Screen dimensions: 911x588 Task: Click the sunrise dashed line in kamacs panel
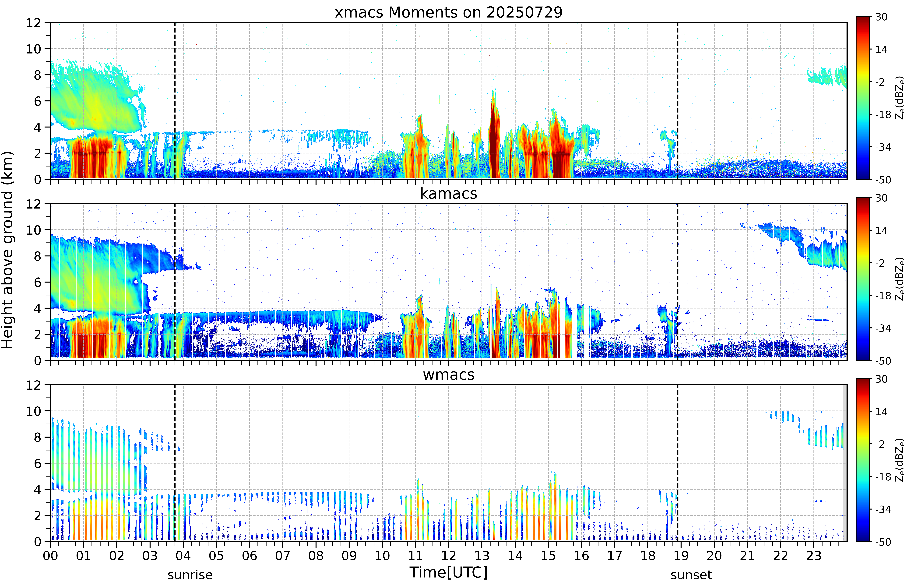[x=175, y=282]
